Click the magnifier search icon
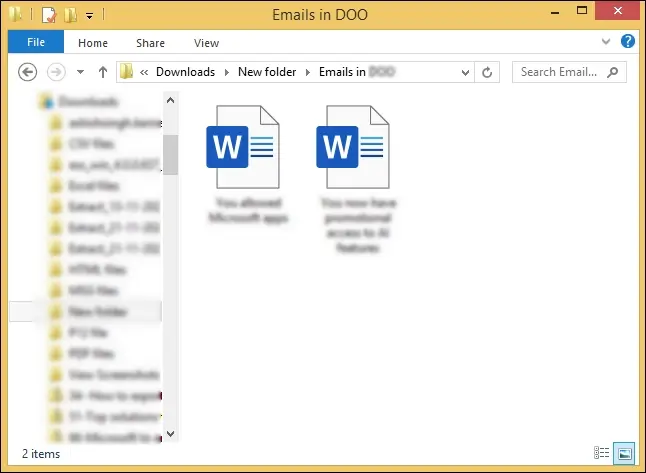The image size is (646, 473). click(613, 72)
